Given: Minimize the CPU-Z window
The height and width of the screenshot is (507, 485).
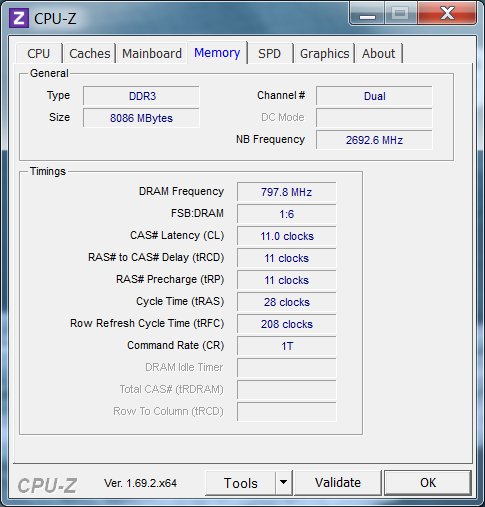Looking at the screenshot, I should click(367, 14).
